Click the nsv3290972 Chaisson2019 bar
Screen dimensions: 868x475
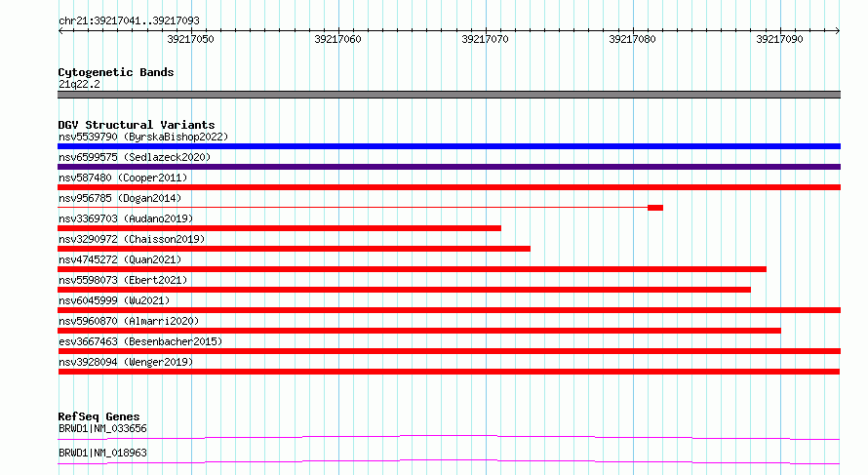coord(294,249)
